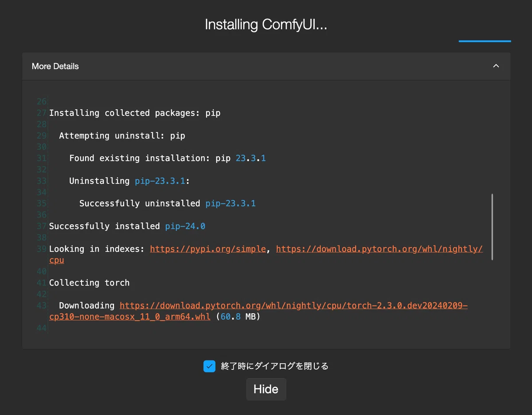The image size is (532, 415).
Task: Select line "Attempting uninstall: pip"
Action: (x=122, y=136)
